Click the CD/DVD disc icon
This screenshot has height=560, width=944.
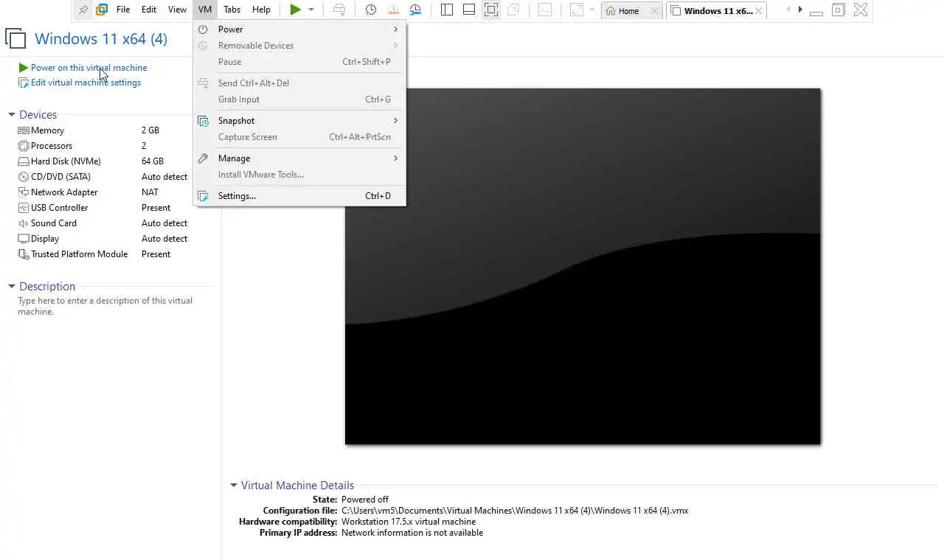(24, 177)
